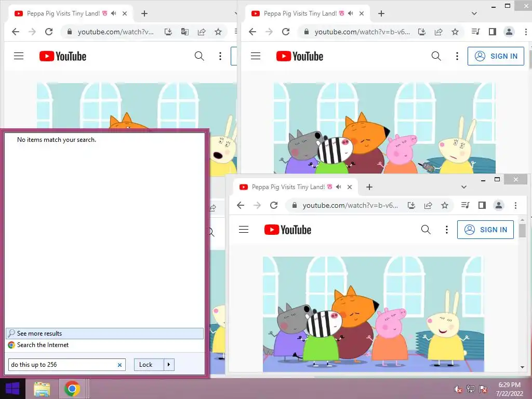Click YouTube search icon in top-right window

pyautogui.click(x=436, y=56)
